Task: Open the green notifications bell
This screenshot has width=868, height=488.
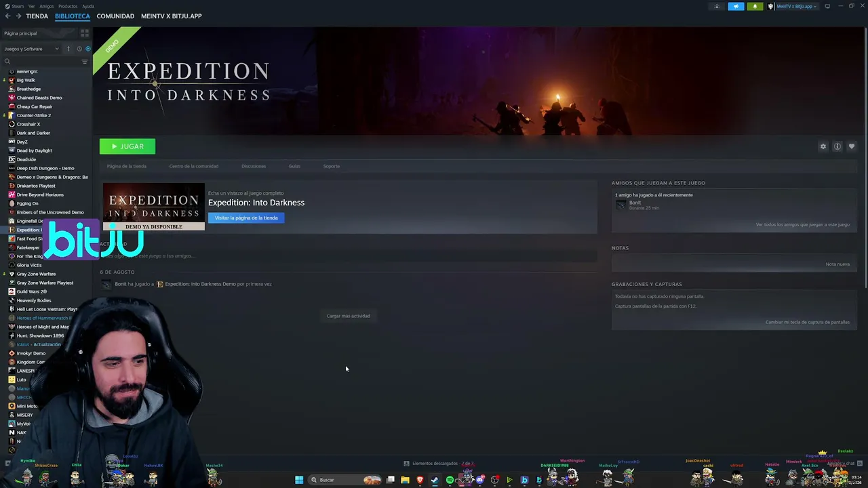Action: click(755, 6)
